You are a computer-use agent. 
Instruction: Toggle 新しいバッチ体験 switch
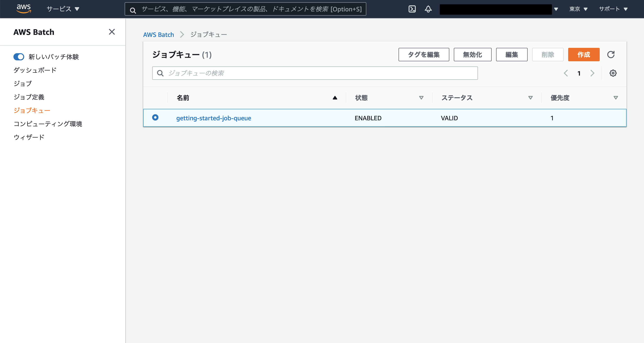click(19, 57)
